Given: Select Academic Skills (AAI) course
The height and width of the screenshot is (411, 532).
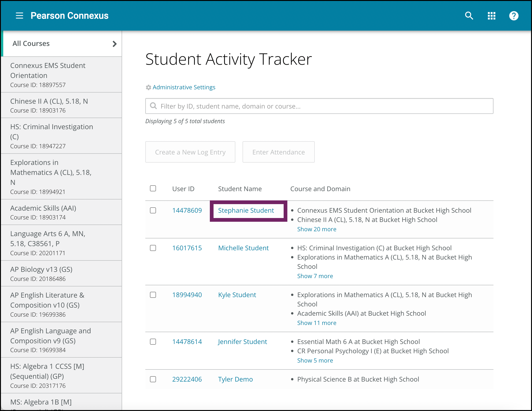Looking at the screenshot, I should pos(62,212).
